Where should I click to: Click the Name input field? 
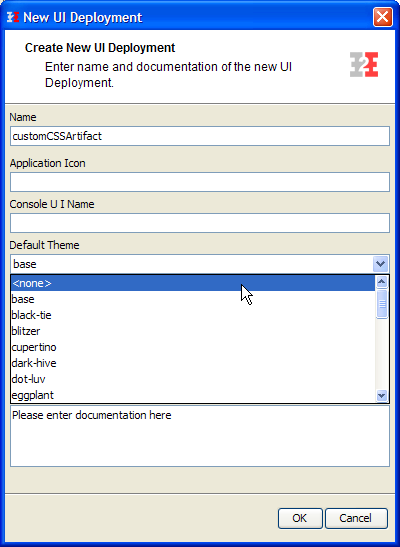tap(200, 136)
